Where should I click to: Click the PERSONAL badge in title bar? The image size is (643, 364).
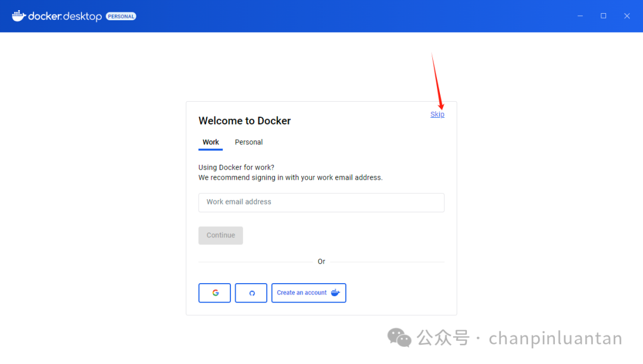point(121,17)
